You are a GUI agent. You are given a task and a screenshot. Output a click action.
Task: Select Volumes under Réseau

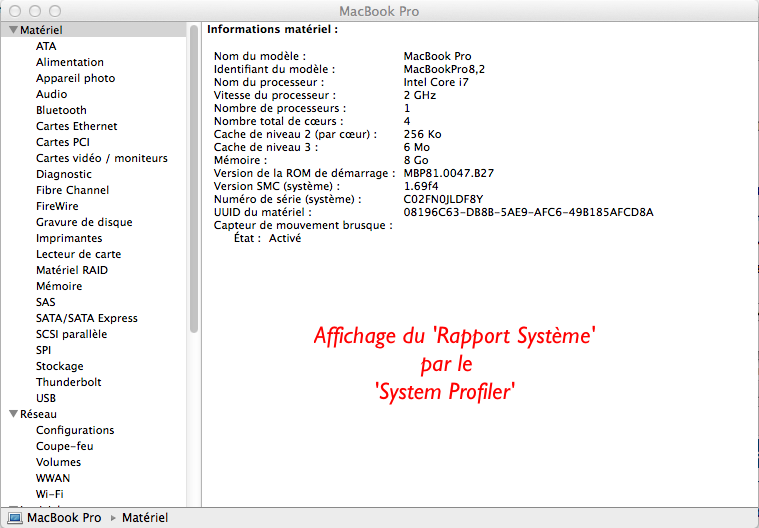coord(58,462)
